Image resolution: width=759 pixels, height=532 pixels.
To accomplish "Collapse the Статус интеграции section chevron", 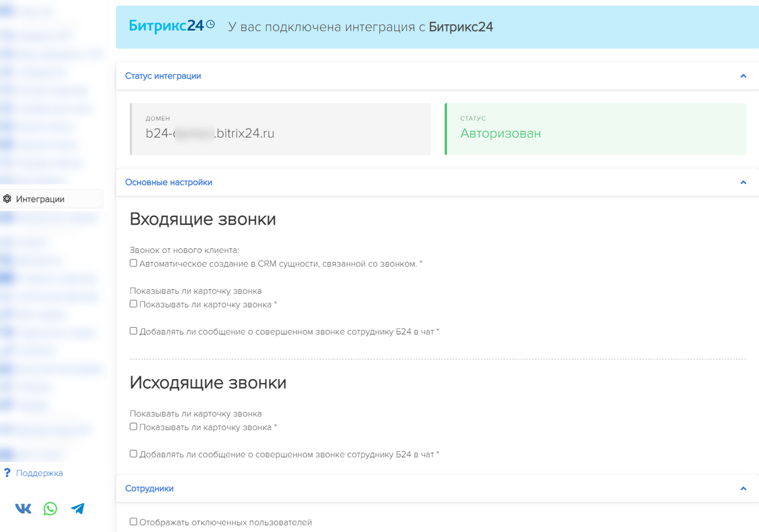I will [x=743, y=76].
